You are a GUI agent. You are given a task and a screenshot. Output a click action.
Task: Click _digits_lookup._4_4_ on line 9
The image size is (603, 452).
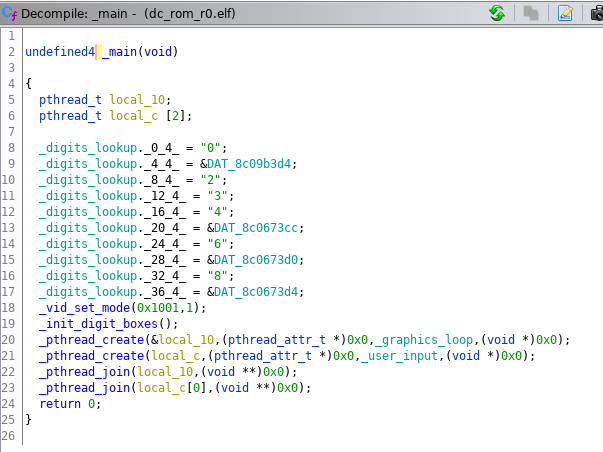[x=109, y=164]
